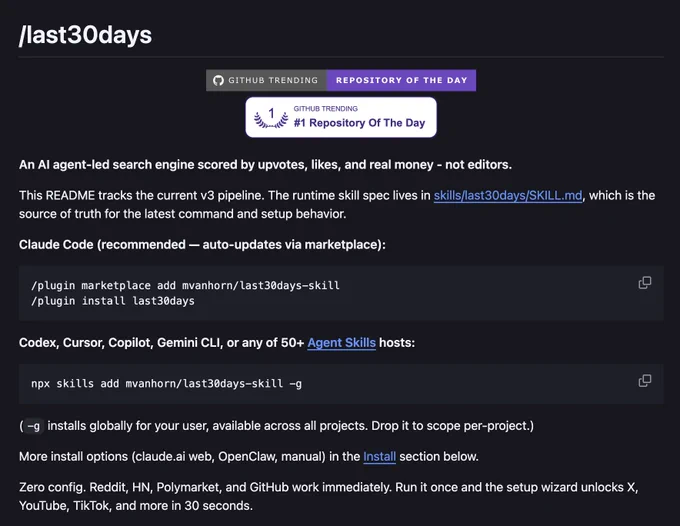The image size is (680, 526).
Task: Click the 'Zero config. Reddit, HN, Polymarket' paragraph
Action: pyautogui.click(x=329, y=497)
